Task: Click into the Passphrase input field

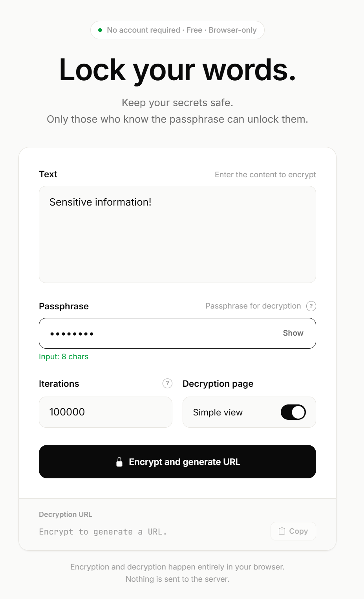Action: (x=177, y=333)
